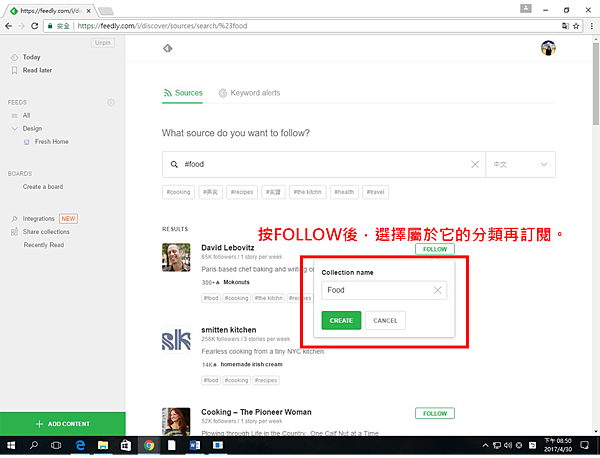Select the #health suggested tag
The image size is (600, 458).
[x=344, y=192]
